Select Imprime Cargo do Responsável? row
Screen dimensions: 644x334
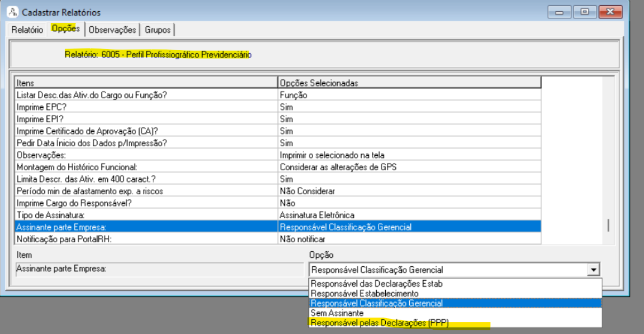point(144,203)
